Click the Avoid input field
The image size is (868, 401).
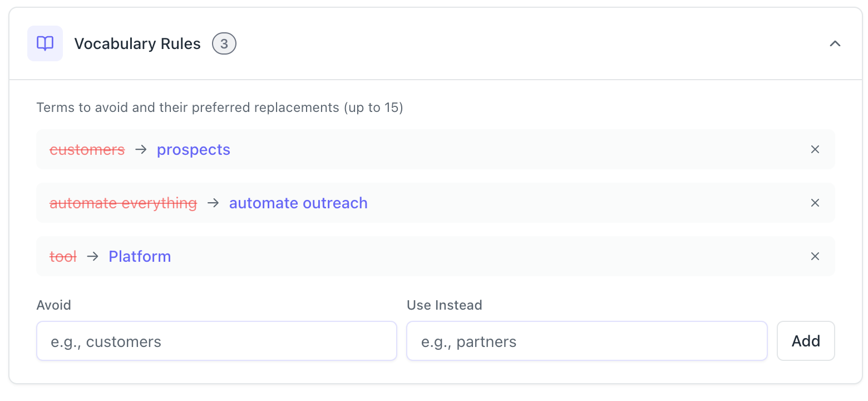pyautogui.click(x=216, y=341)
